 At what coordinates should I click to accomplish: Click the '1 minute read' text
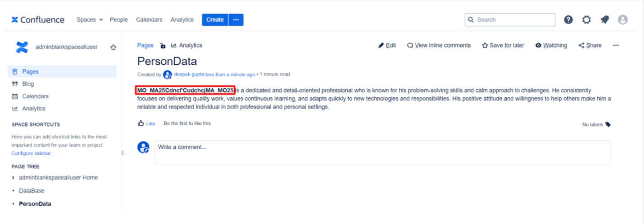coord(275,75)
